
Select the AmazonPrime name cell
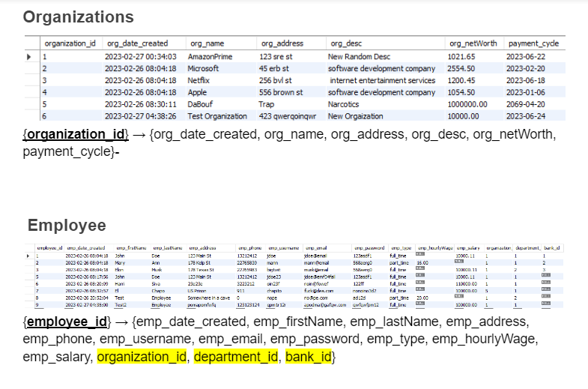210,57
